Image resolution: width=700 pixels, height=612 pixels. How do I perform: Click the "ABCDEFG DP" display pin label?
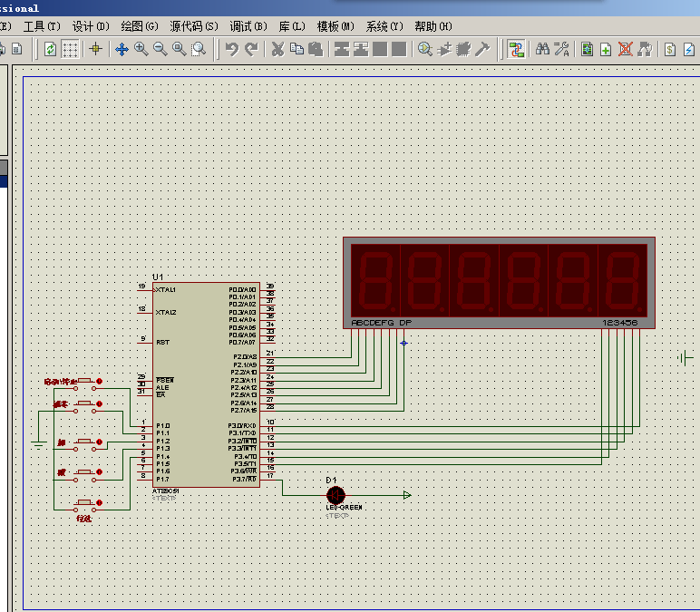(x=381, y=323)
